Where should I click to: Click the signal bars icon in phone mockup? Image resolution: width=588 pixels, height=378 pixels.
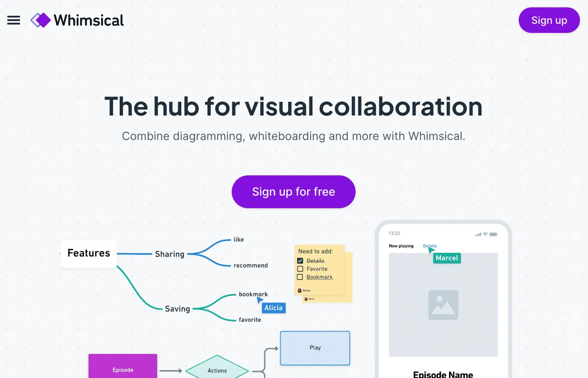(478, 234)
